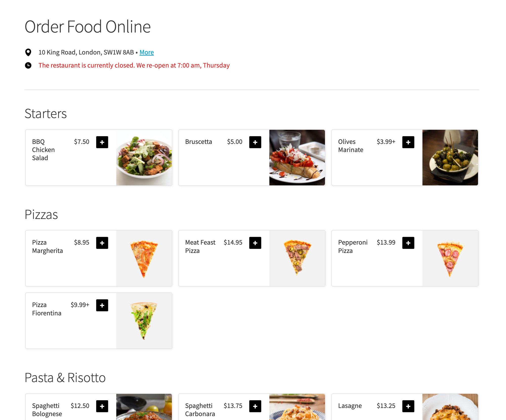Image resolution: width=506 pixels, height=420 pixels.
Task: Click the clock icon next to closed notice
Action: [28, 65]
